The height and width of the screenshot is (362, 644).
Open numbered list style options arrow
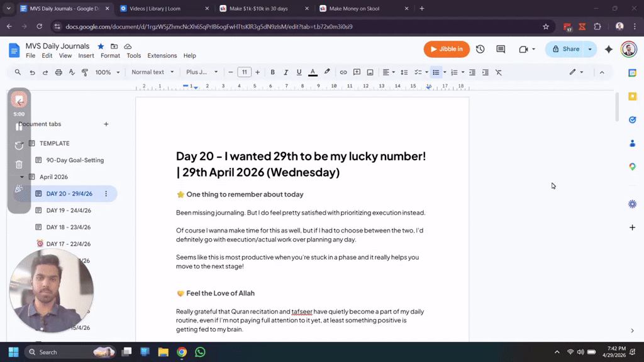463,72
